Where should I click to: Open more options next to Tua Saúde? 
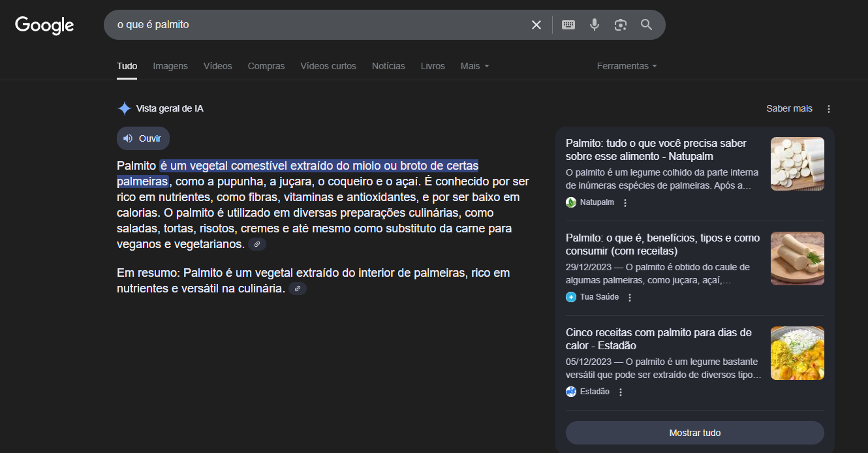click(630, 298)
